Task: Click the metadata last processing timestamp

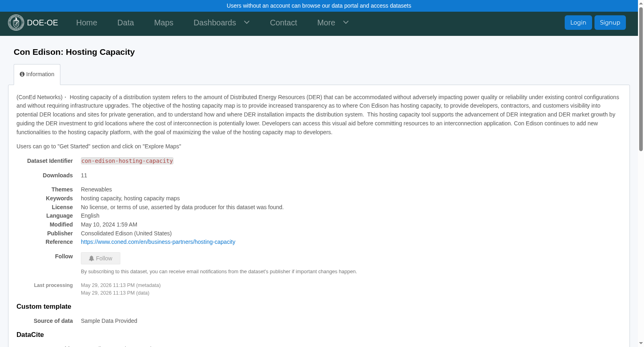Action: click(121, 285)
